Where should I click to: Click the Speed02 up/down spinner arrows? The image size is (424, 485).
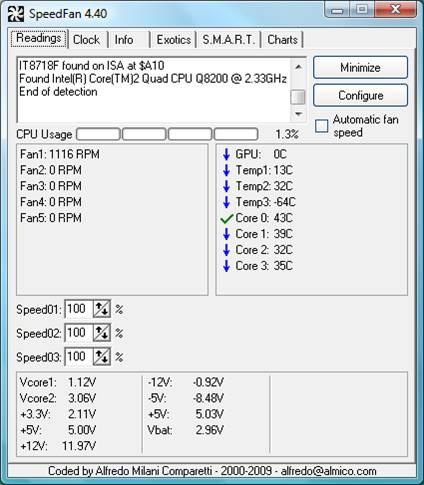click(x=102, y=333)
